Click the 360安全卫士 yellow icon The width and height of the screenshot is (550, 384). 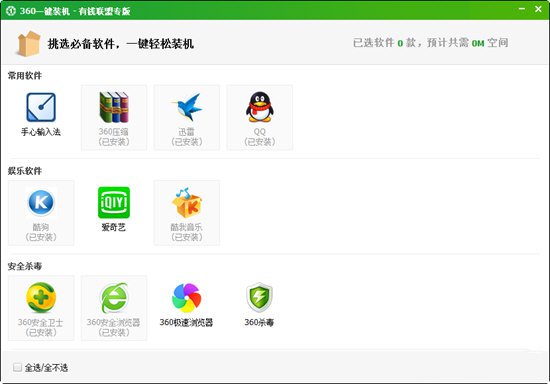coord(41,298)
